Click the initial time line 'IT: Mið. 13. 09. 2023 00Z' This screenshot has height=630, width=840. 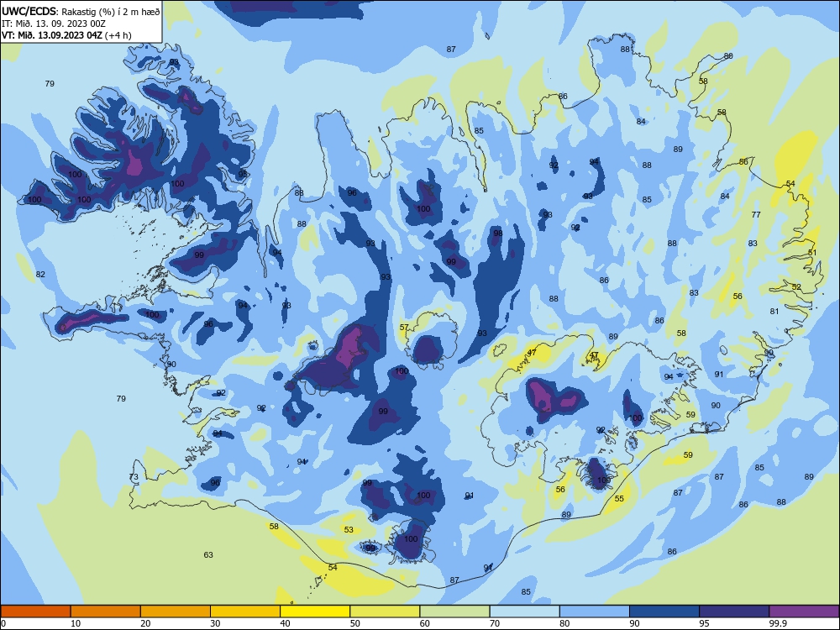coord(54,24)
